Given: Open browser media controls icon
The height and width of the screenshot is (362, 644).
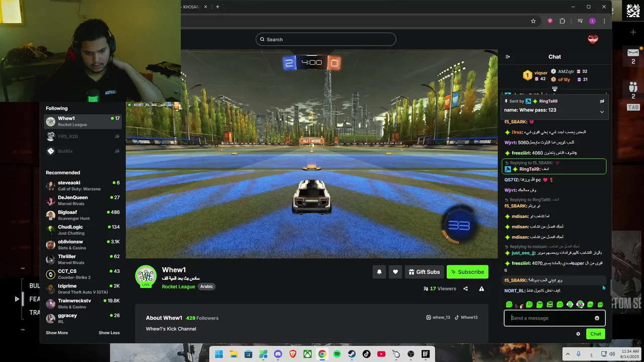Looking at the screenshot, I should [x=580, y=21].
